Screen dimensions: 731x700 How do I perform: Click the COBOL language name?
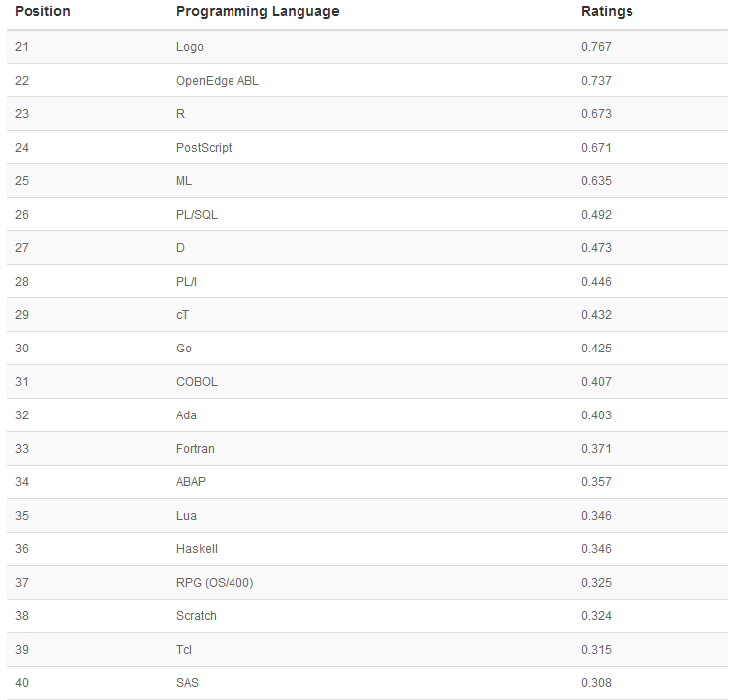tap(197, 382)
